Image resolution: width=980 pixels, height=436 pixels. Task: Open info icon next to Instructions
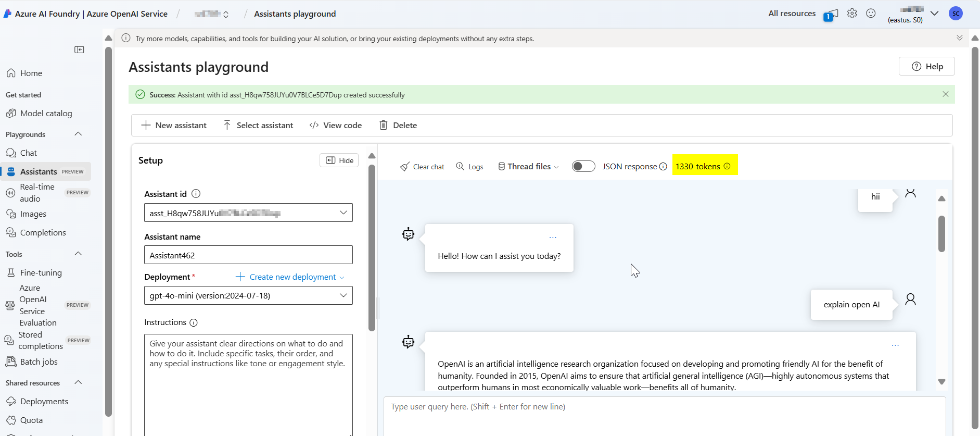(194, 323)
